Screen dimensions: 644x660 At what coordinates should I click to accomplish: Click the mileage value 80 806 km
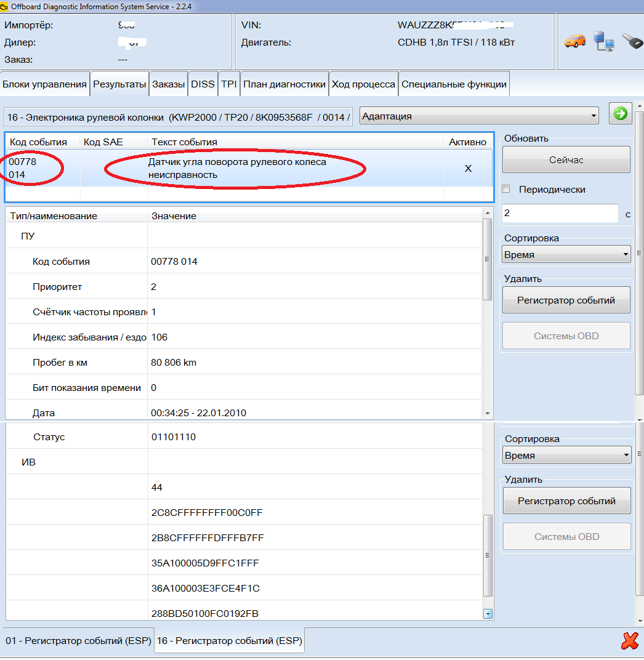[174, 363]
